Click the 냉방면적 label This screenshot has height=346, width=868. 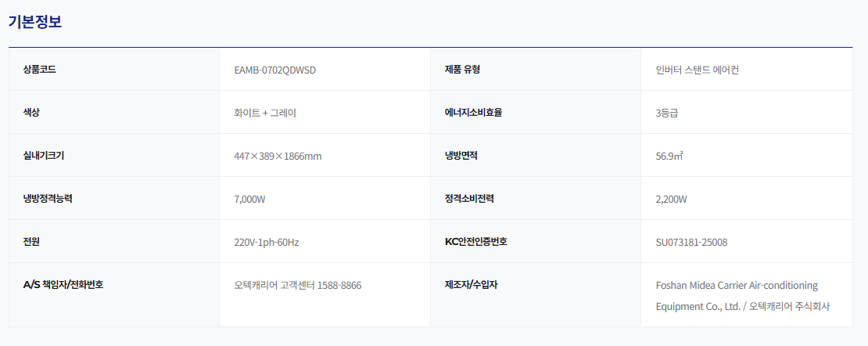461,156
